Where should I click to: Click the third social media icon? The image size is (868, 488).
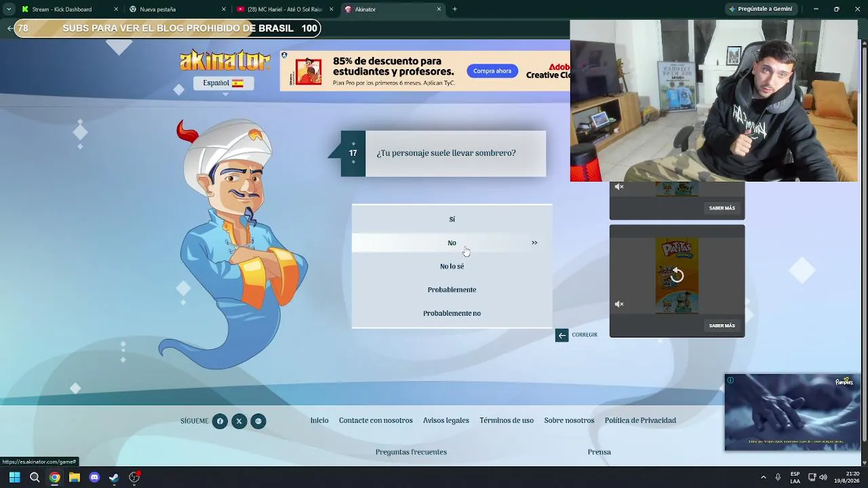click(x=258, y=422)
